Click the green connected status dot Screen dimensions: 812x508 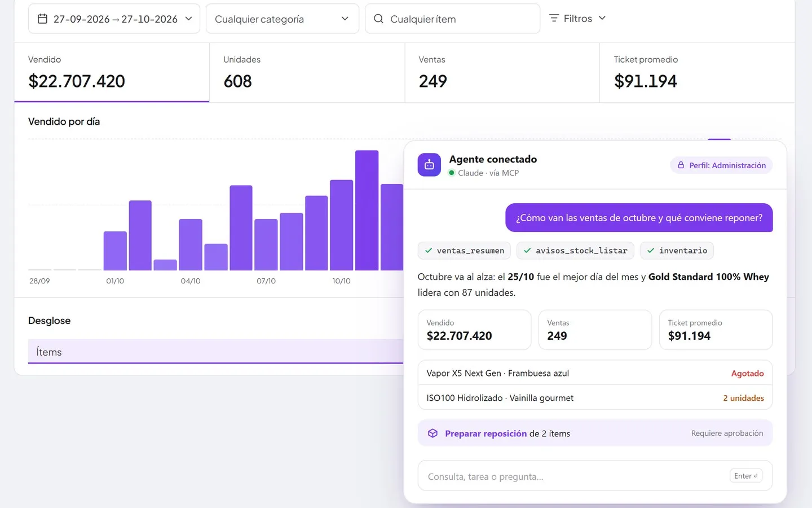coord(452,173)
